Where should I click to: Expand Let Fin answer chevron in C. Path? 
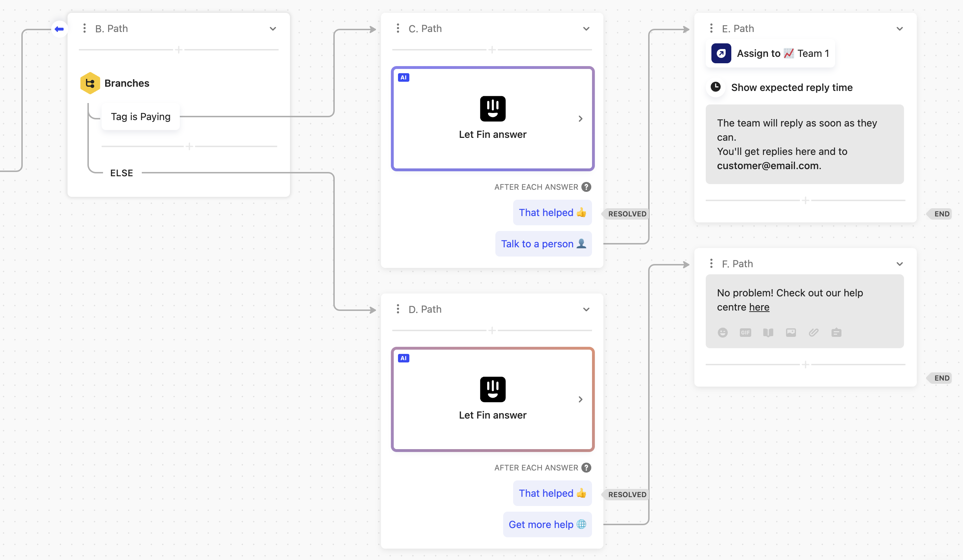[x=581, y=119]
